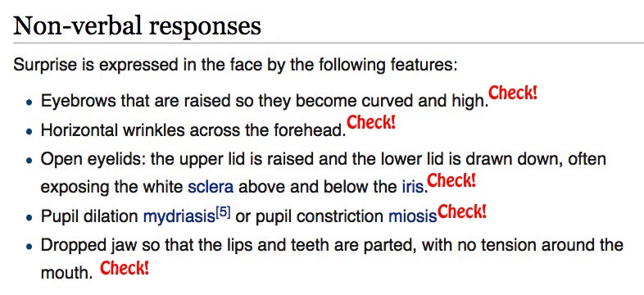Click the red Check! beside iris
This screenshot has width=644, height=295.
click(x=451, y=180)
